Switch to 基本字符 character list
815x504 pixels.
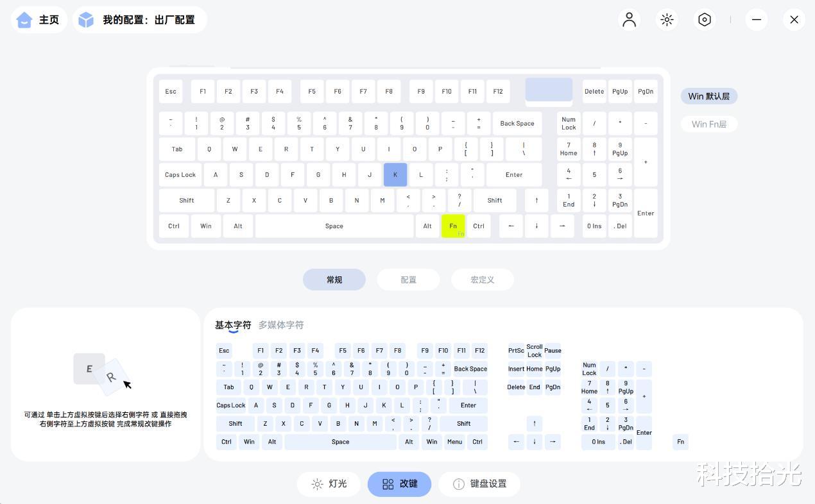233,325
